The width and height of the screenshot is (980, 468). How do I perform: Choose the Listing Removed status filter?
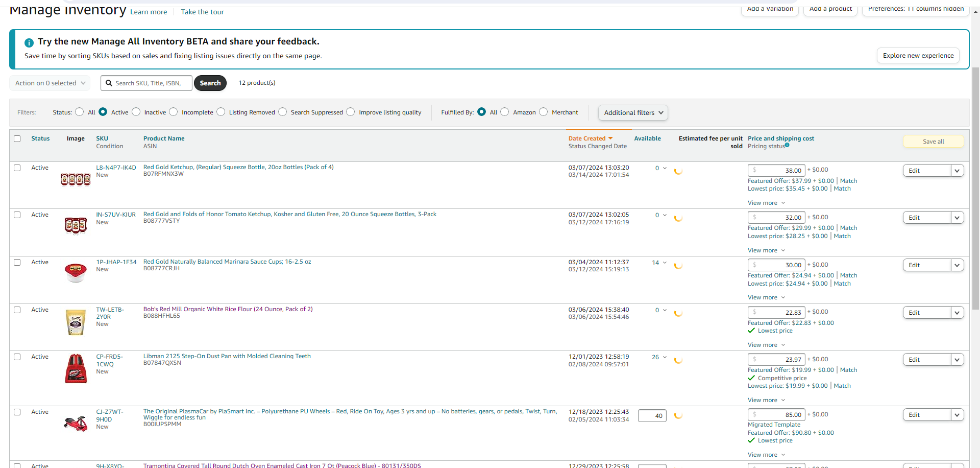[x=221, y=112]
